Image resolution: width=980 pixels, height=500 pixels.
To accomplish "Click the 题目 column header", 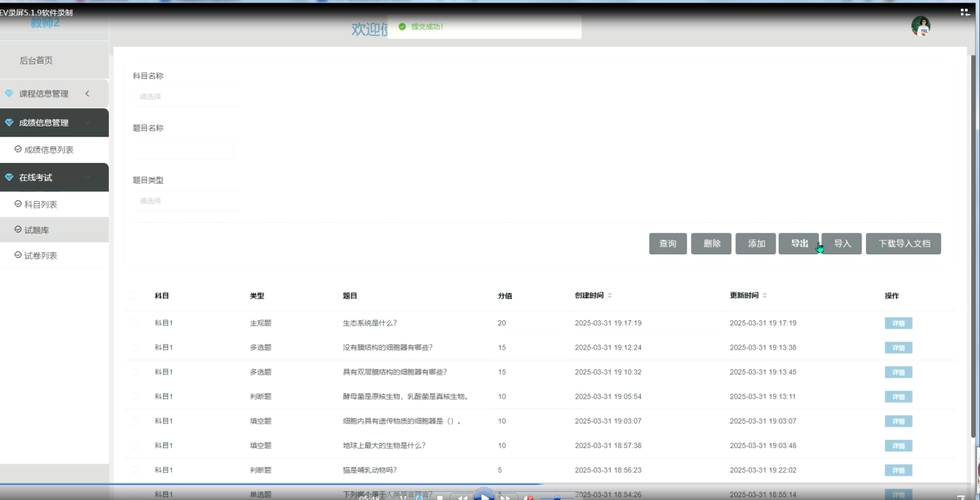I will coord(350,296).
